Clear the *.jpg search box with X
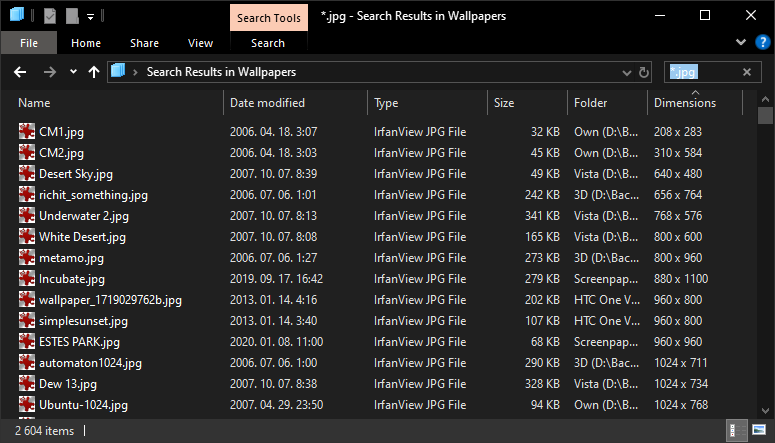Screen dimensions: 775x443 tap(747, 72)
